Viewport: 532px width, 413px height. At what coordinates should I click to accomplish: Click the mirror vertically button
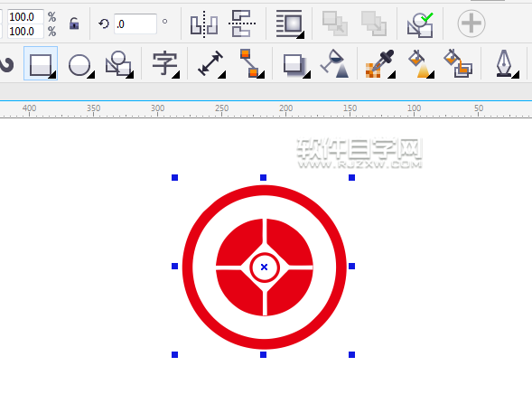[242, 23]
